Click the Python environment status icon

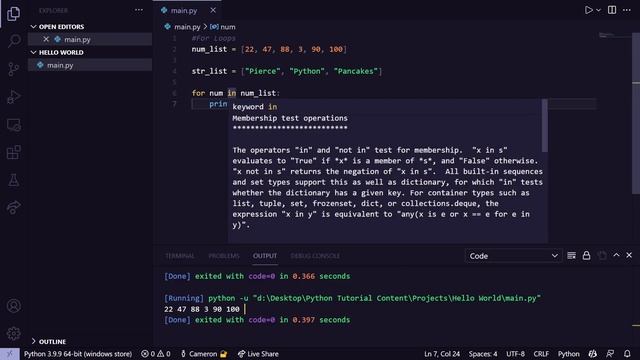point(593,354)
